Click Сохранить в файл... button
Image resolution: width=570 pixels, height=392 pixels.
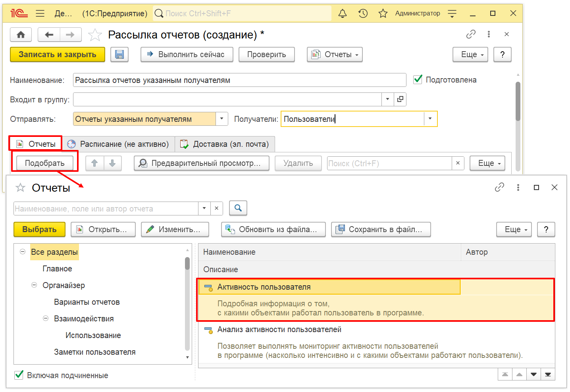[x=381, y=229]
